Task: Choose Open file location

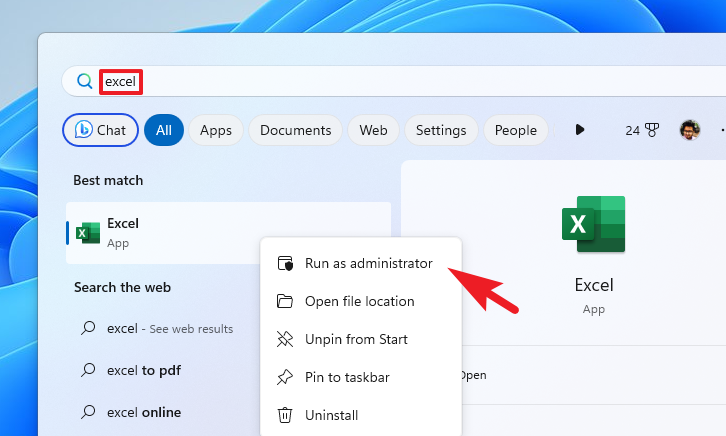Action: pos(361,301)
